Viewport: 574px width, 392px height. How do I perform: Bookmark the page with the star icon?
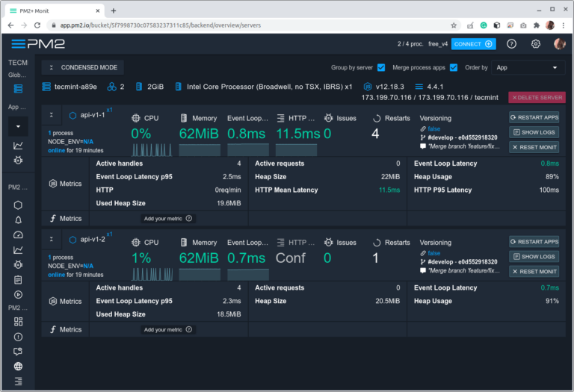(454, 25)
